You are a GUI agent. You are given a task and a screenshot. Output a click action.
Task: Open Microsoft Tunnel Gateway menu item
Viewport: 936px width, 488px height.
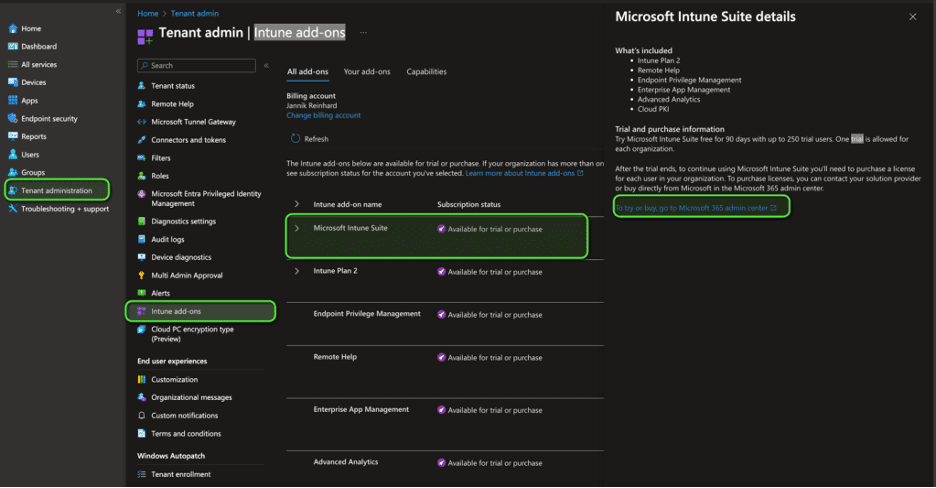[193, 122]
